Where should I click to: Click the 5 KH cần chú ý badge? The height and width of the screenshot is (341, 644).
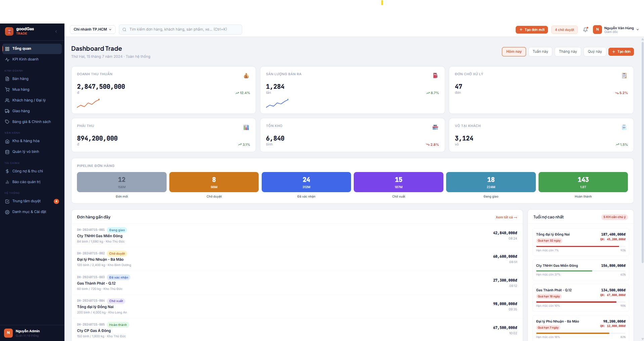point(614,217)
